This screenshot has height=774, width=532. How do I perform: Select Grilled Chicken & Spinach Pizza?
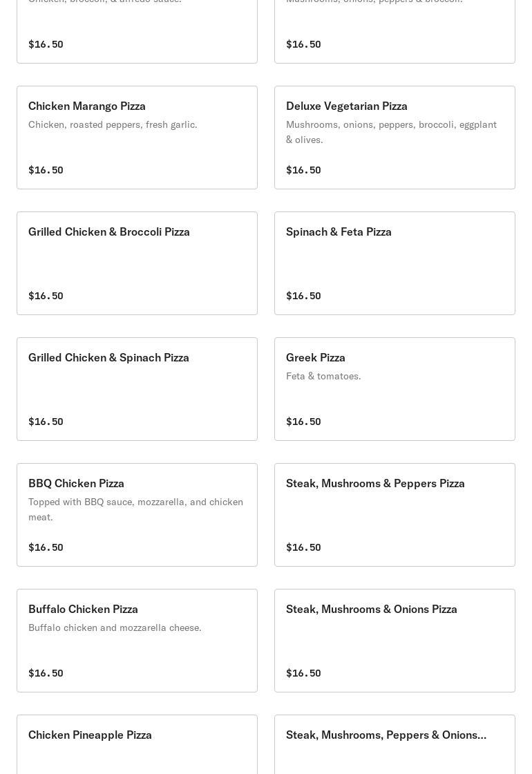(x=108, y=358)
